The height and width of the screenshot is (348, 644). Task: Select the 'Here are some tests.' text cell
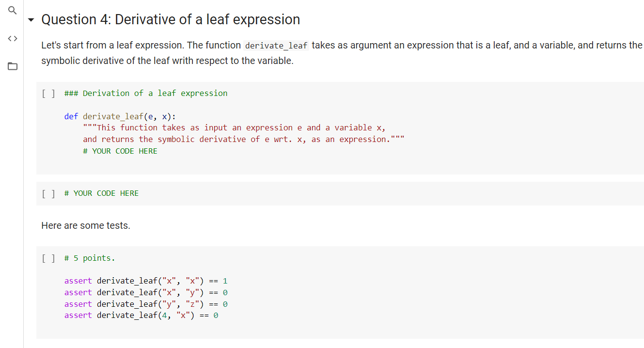coord(86,226)
